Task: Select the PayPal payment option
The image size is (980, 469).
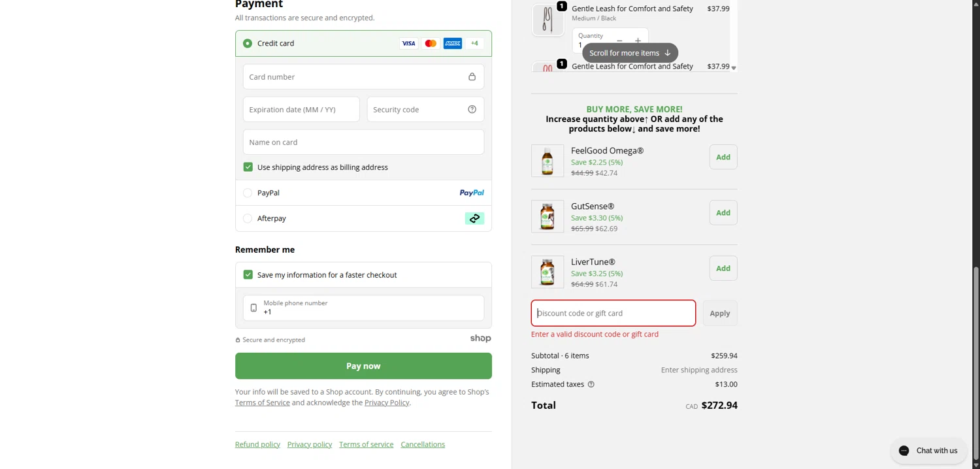Action: pyautogui.click(x=248, y=193)
